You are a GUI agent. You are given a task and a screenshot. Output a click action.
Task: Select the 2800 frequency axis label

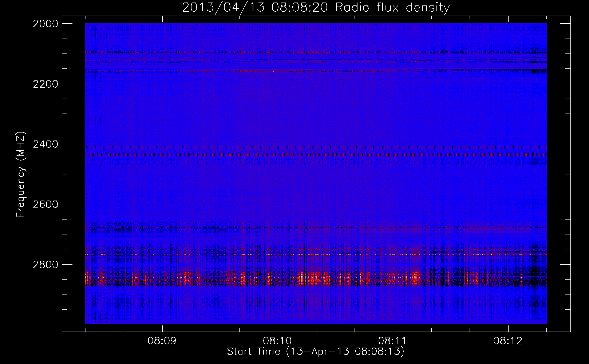[x=46, y=264]
